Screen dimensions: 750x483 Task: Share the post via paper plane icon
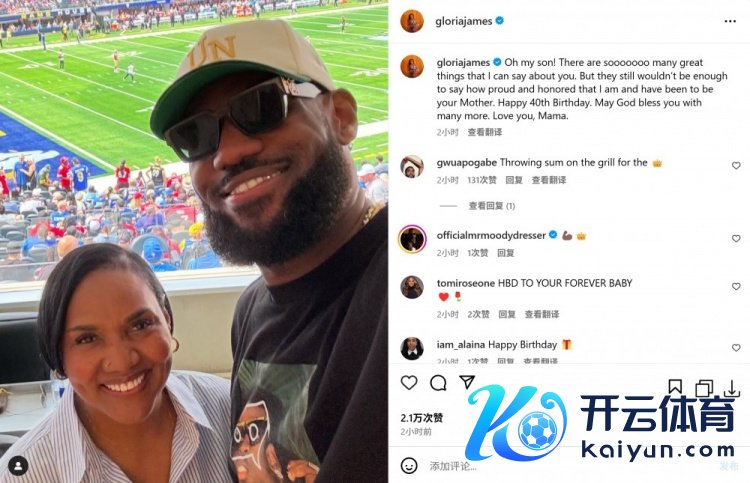tap(467, 382)
